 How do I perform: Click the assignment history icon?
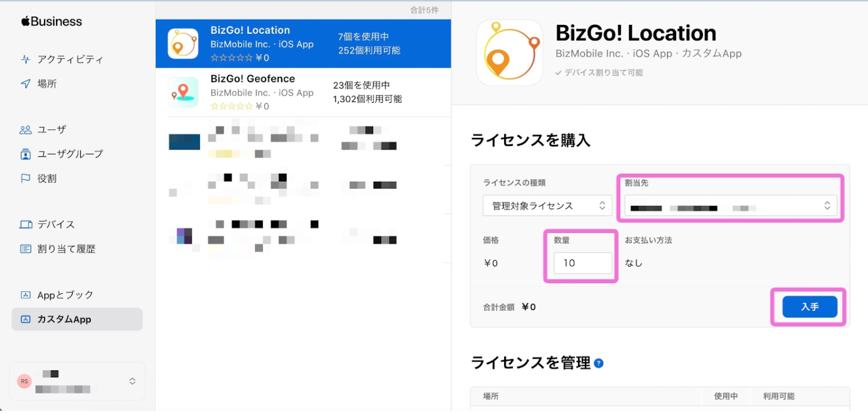click(x=25, y=249)
